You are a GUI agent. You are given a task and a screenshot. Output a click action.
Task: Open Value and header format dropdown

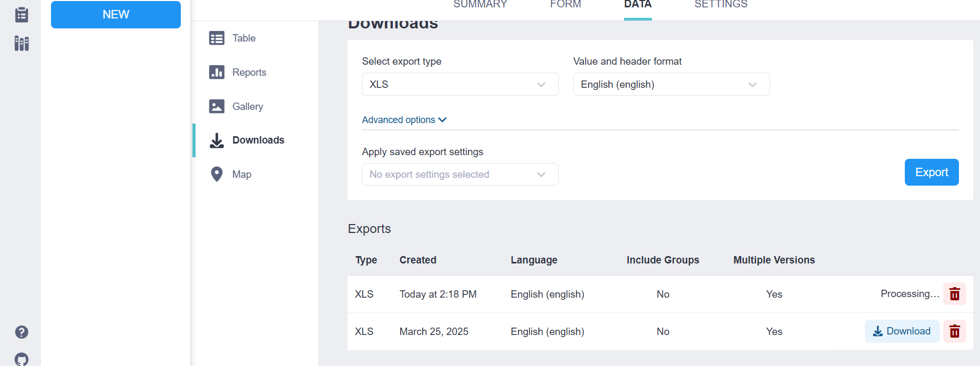click(x=671, y=84)
